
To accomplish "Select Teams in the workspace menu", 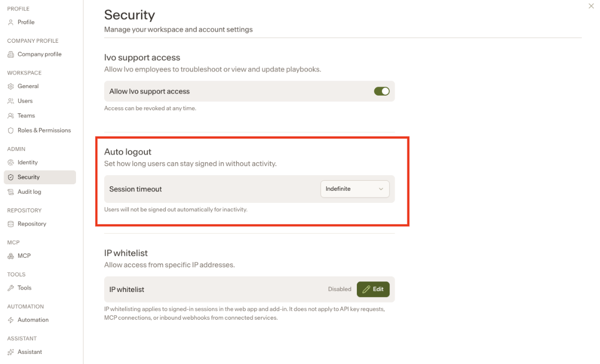I will click(x=26, y=116).
